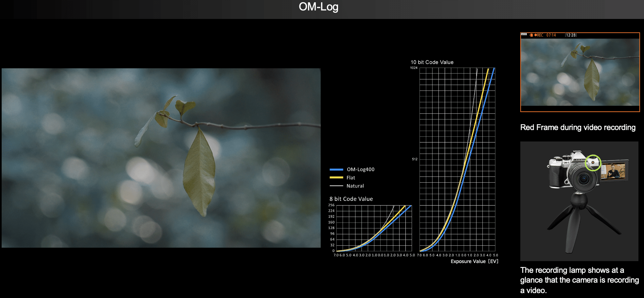Select the blue OM-Log400 legend swatch
Screen dimensions: 644x298
coord(336,170)
